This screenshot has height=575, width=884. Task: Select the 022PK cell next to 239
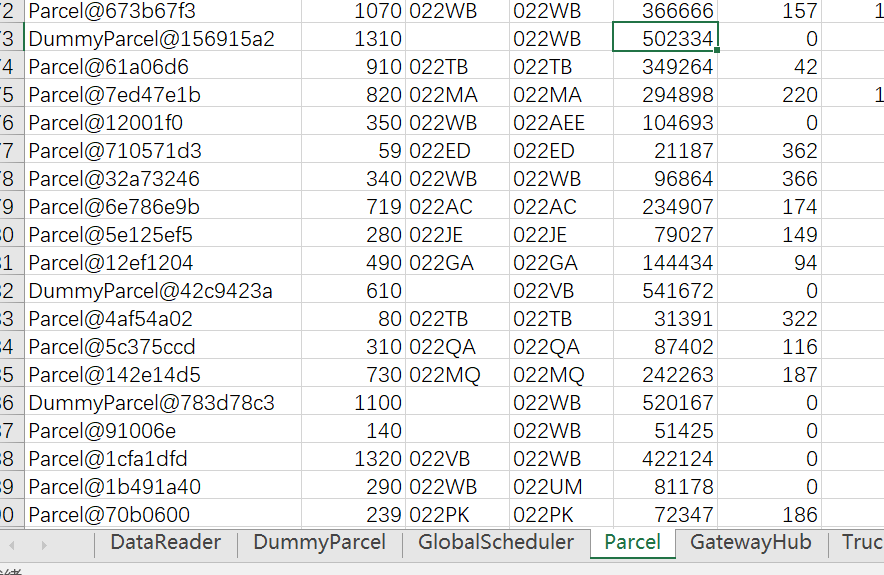(x=457, y=513)
